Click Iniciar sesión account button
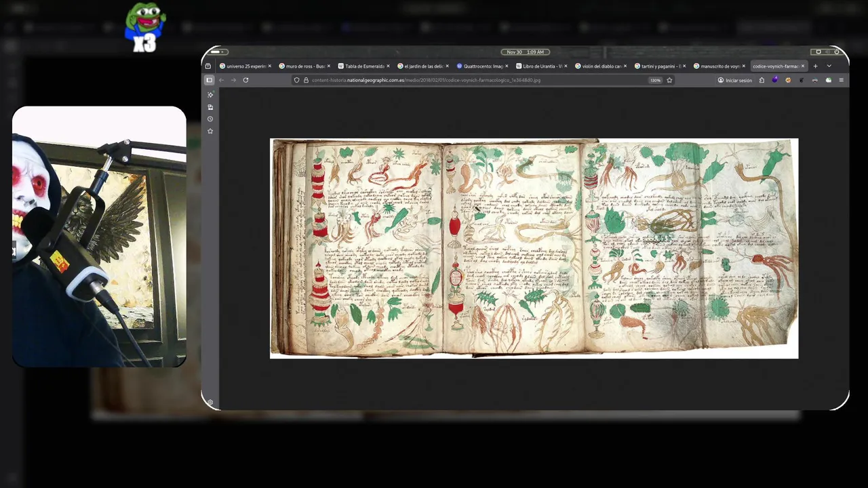868x488 pixels. 735,80
